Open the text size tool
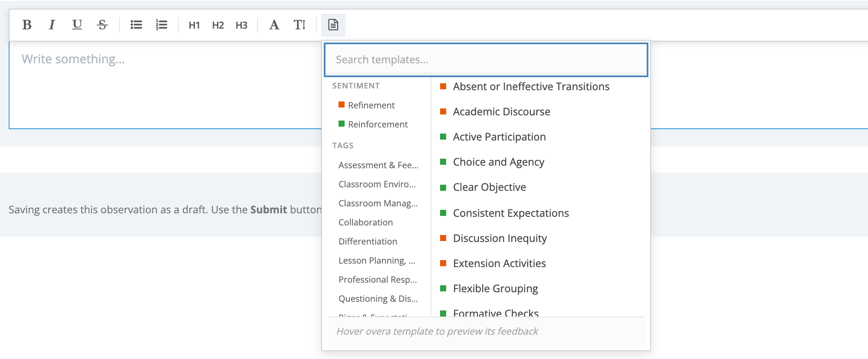This screenshot has height=359, width=868. (299, 25)
